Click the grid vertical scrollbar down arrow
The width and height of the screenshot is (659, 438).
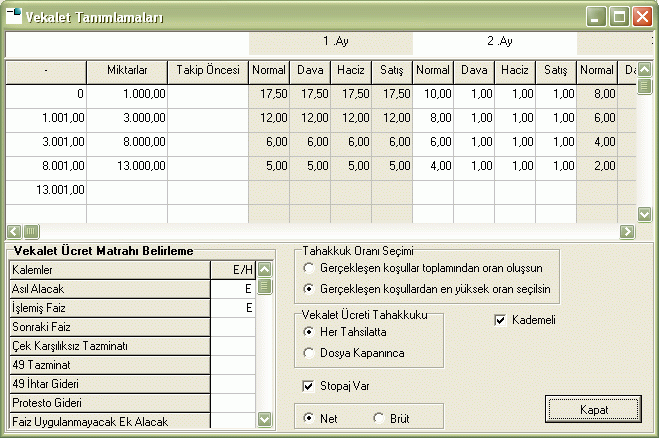pyautogui.click(x=644, y=214)
